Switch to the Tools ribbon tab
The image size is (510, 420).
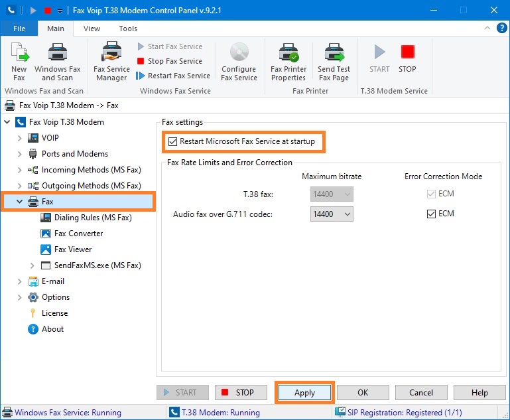[128, 29]
